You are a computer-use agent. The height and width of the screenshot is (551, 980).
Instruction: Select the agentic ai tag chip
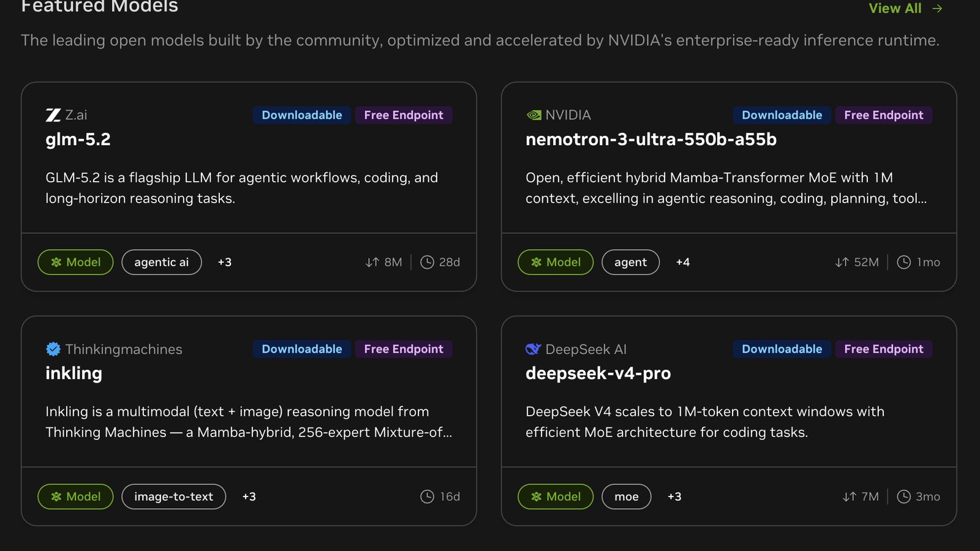[162, 262]
